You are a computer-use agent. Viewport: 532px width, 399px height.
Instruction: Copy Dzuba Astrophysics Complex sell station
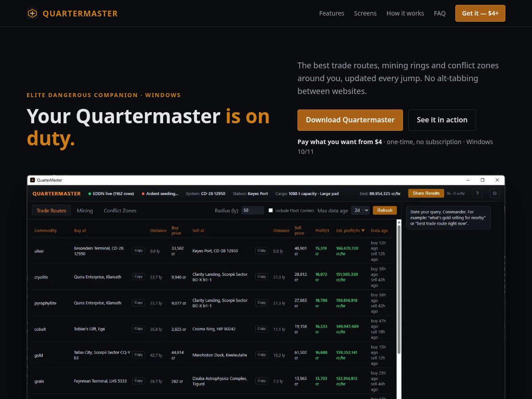(262, 381)
